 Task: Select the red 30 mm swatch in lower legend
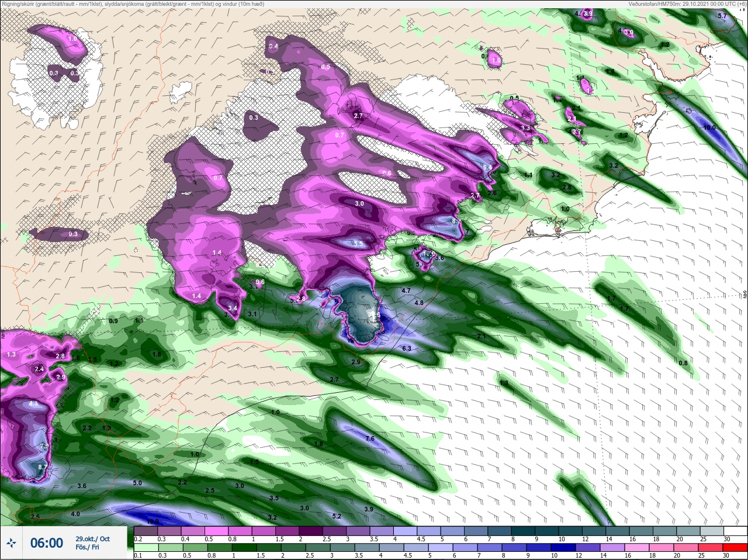735,548
